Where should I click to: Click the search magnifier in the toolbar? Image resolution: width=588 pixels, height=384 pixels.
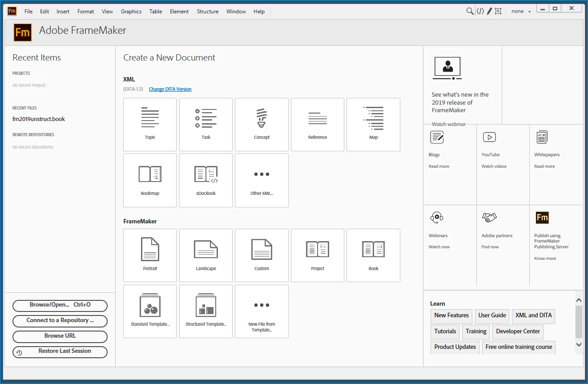pyautogui.click(x=470, y=11)
